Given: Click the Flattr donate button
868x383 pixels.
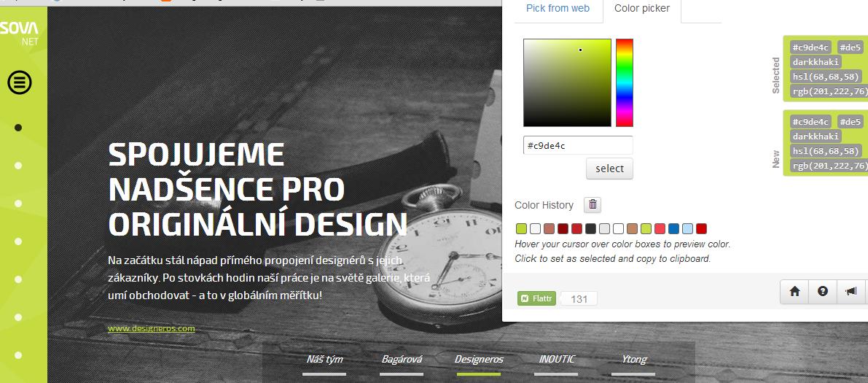Looking at the screenshot, I should point(536,299).
